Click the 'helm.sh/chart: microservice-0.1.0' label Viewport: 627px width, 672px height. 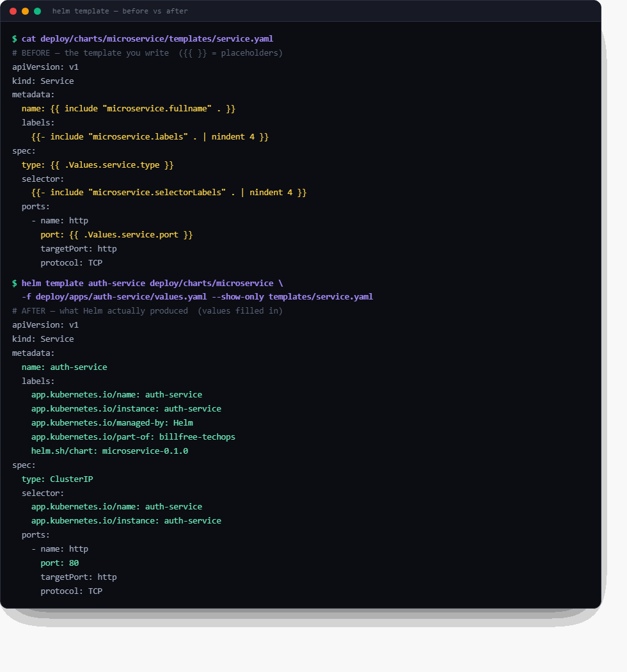coord(109,451)
